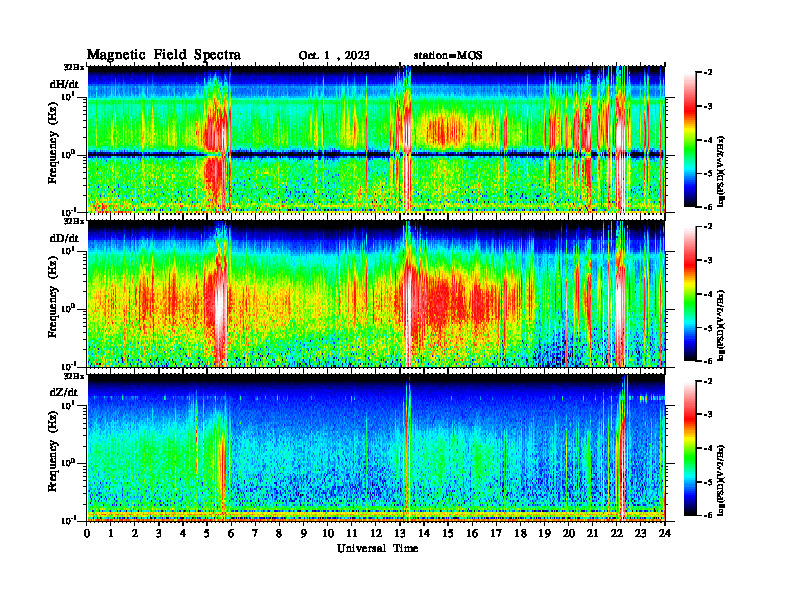Click inside the dH/dt spectrogram plot

coord(376,139)
